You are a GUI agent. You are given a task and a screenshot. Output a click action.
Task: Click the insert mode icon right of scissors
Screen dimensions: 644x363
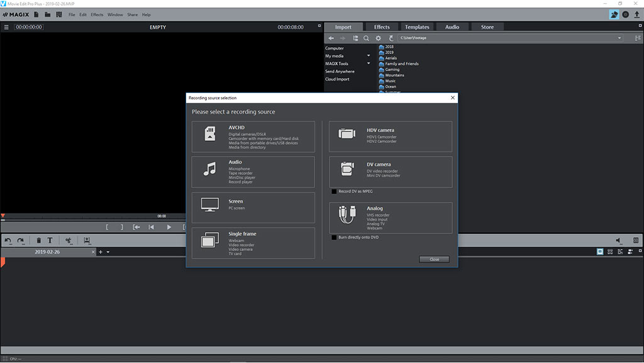pyautogui.click(x=87, y=240)
